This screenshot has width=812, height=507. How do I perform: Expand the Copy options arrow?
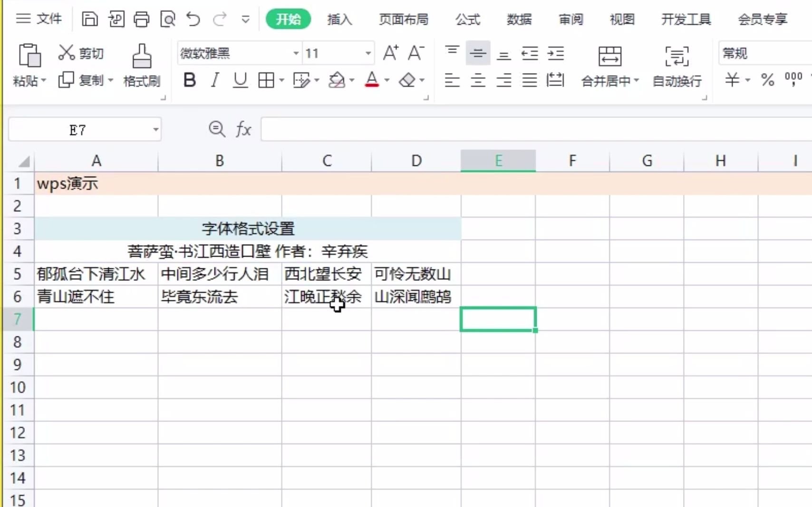pyautogui.click(x=111, y=80)
